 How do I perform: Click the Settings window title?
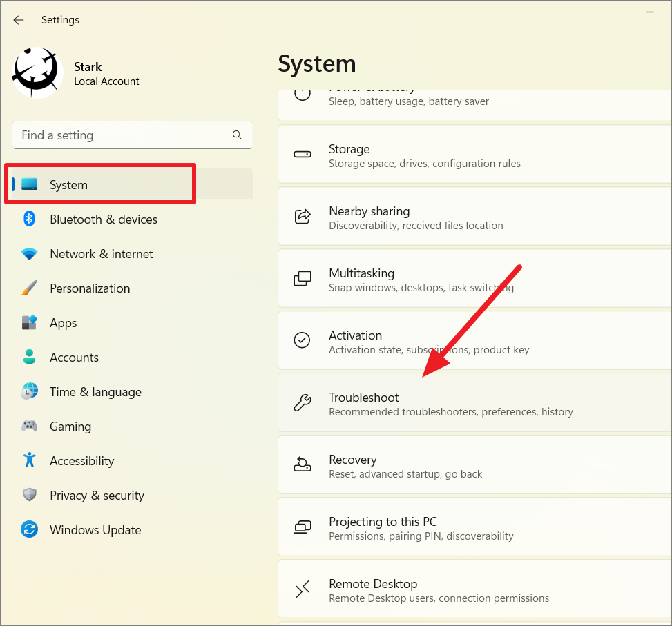coord(60,20)
